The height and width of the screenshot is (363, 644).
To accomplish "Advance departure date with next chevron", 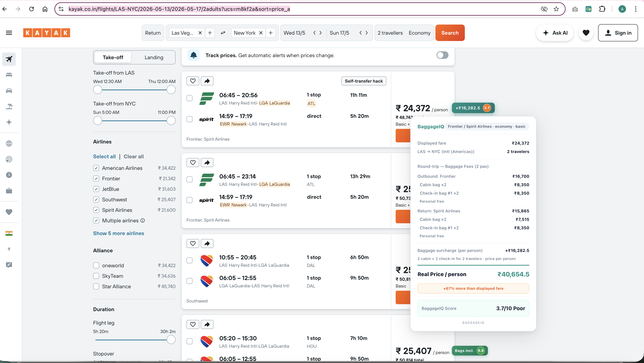I will click(x=321, y=33).
